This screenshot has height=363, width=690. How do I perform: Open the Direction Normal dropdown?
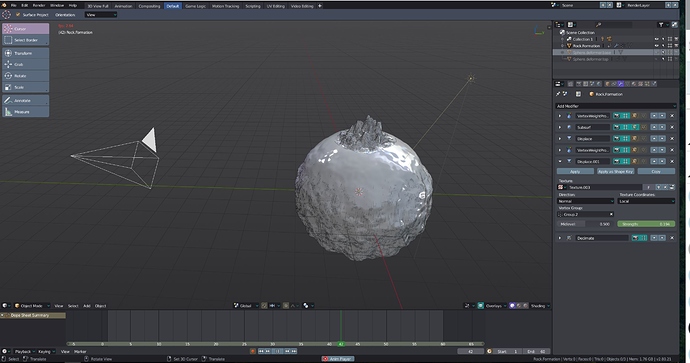click(x=585, y=201)
